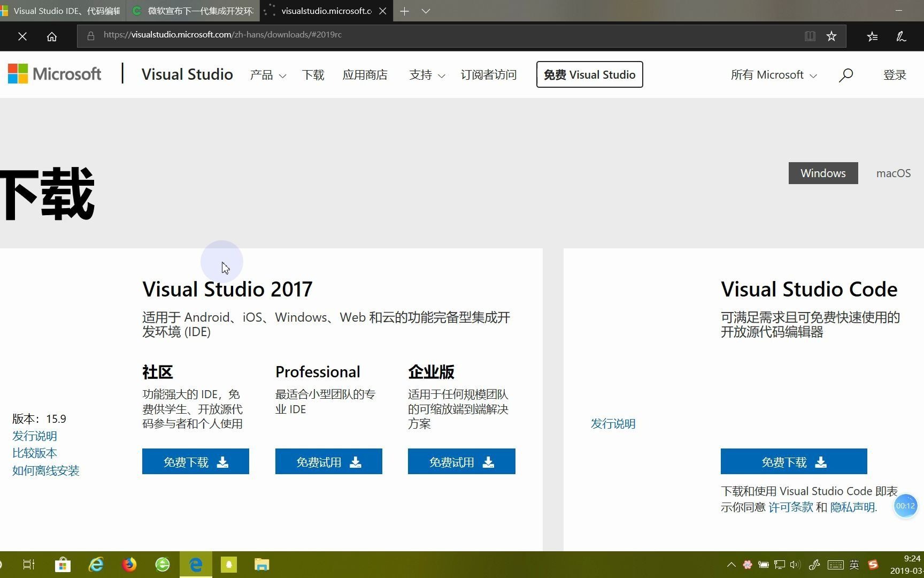The width and height of the screenshot is (924, 578).
Task: Open the volume control in tray
Action: click(795, 565)
